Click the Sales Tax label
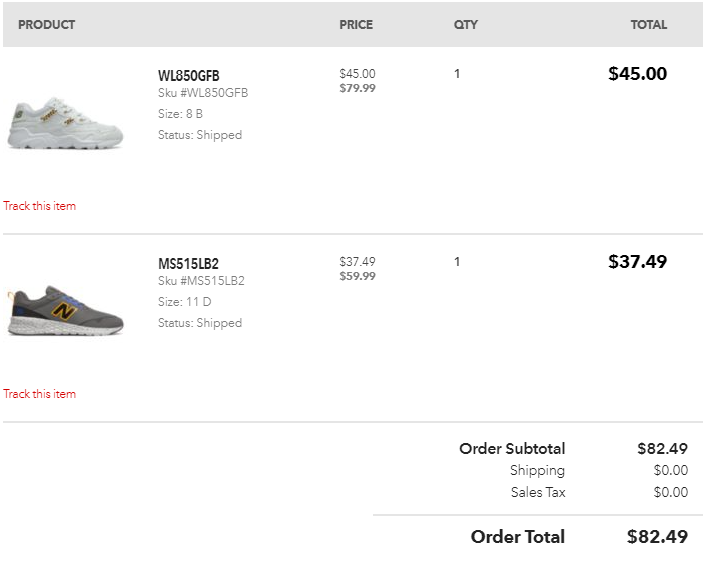Viewport: 712px width, 572px height. 538,492
